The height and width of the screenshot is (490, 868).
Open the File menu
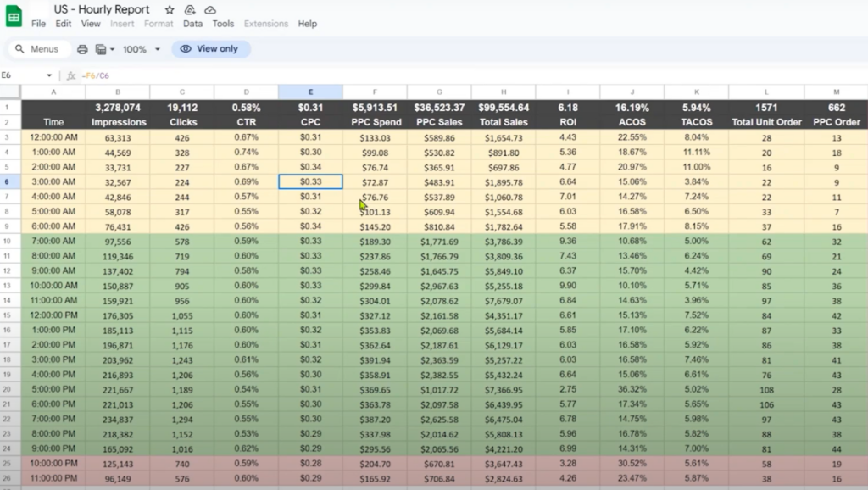pyautogui.click(x=38, y=24)
